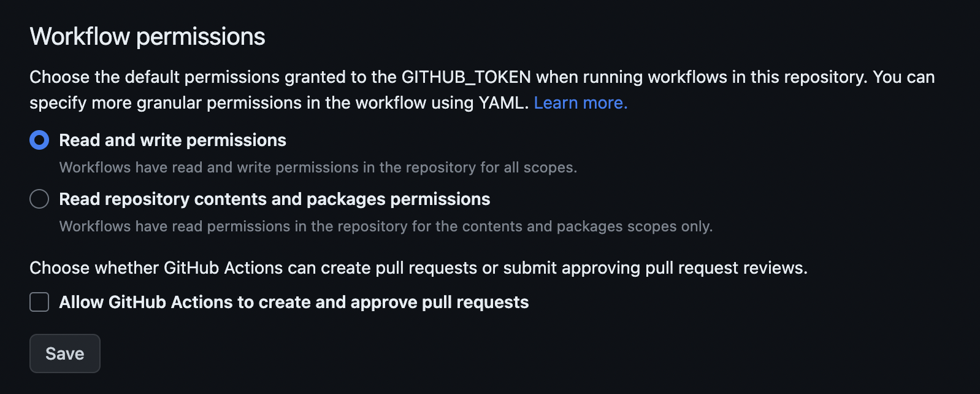Click the pull request reviews instruction text
Viewport: 980px width, 394px height.
point(419,268)
